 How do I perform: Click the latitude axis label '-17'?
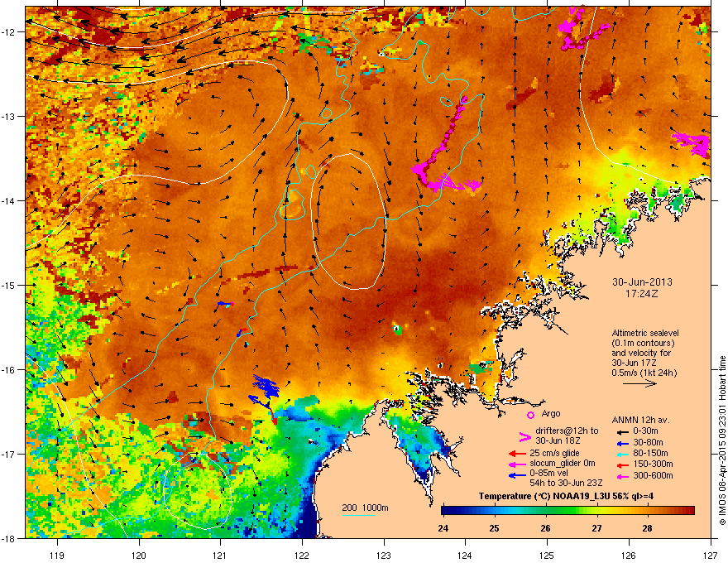[8, 454]
